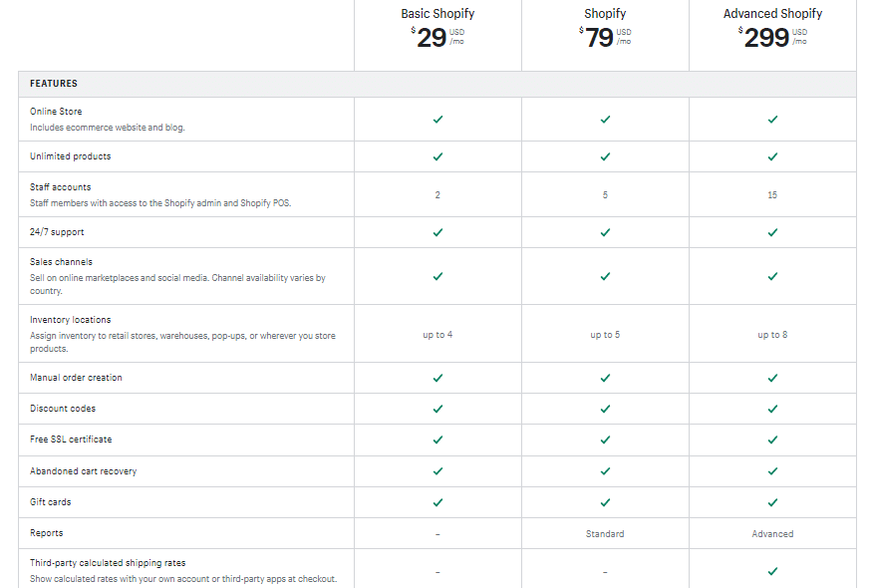Click Discount codes checkmark in Shopify column

(605, 409)
